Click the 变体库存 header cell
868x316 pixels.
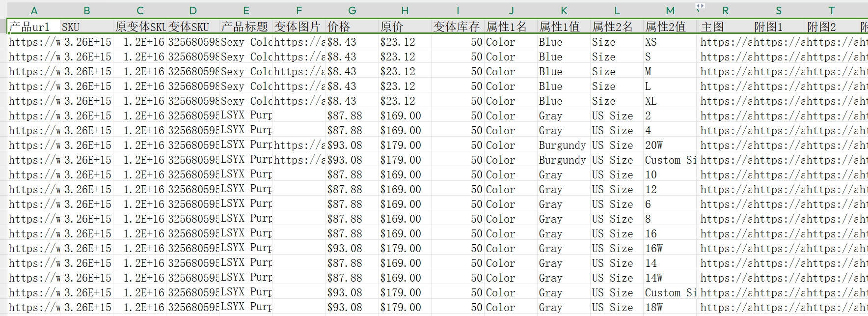(x=458, y=27)
